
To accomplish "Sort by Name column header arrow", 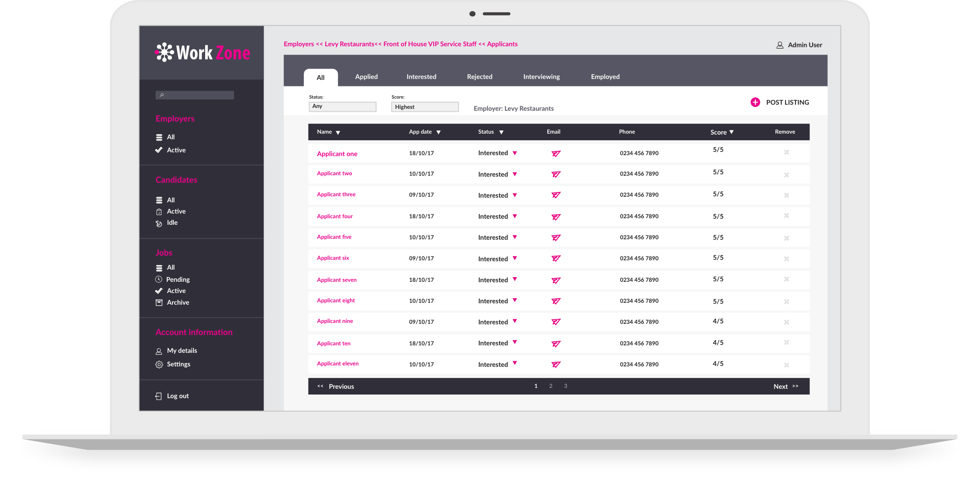I will (338, 133).
